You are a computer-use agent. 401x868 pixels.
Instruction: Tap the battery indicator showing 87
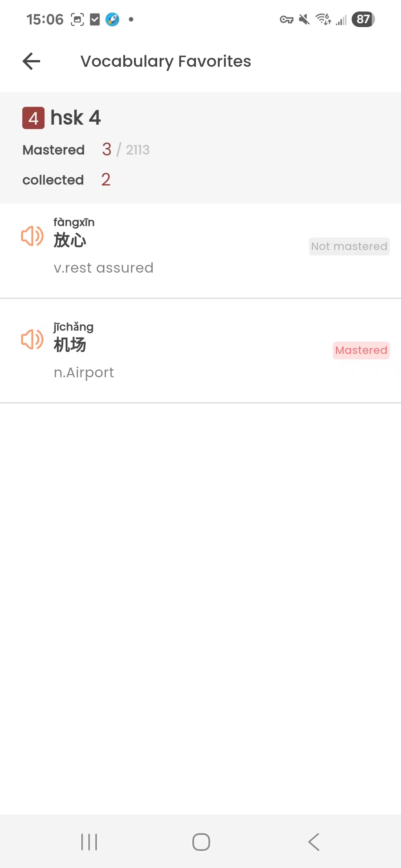tap(363, 19)
